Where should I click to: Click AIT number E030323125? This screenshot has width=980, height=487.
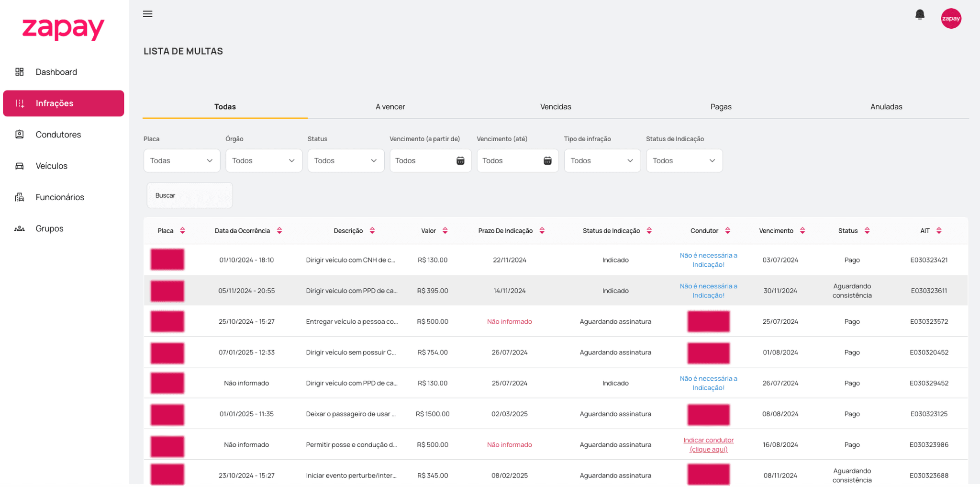929,414
